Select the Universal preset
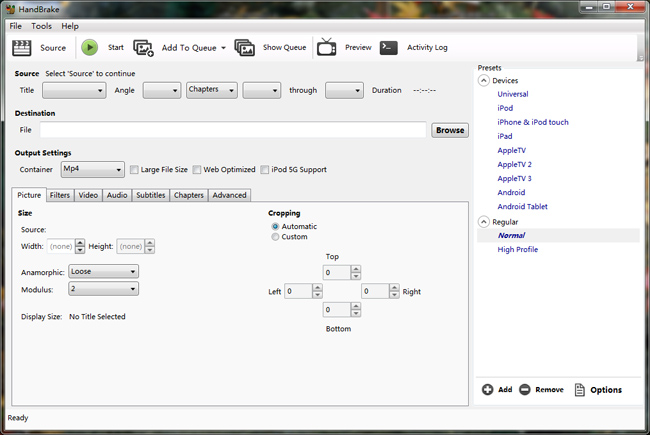This screenshot has width=650, height=435. pos(513,94)
